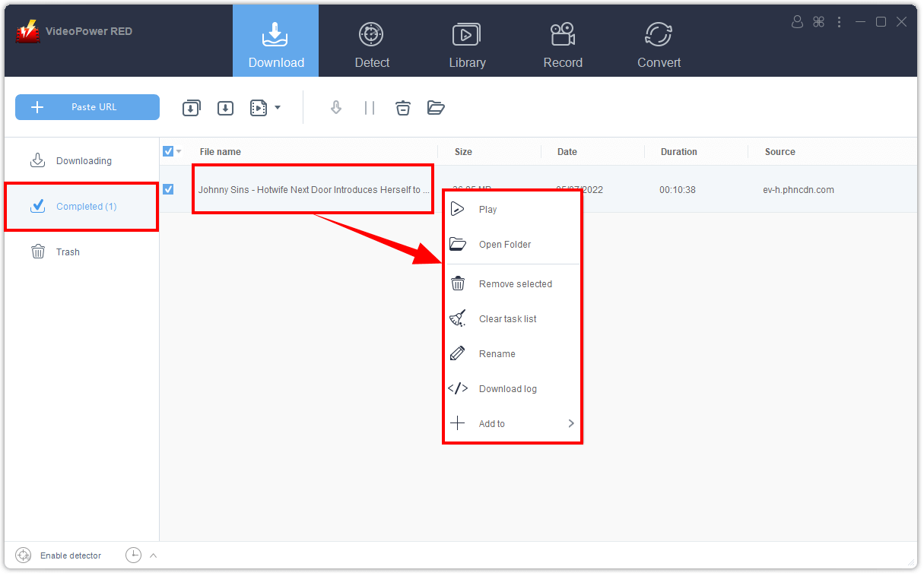
Task: Click the batch download icon in toolbar
Action: [x=191, y=108]
